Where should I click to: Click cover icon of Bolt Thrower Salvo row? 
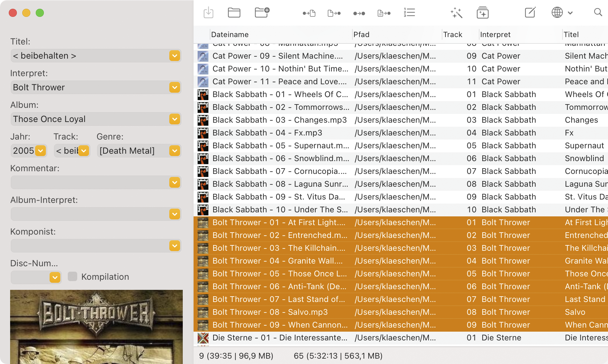coord(203,312)
